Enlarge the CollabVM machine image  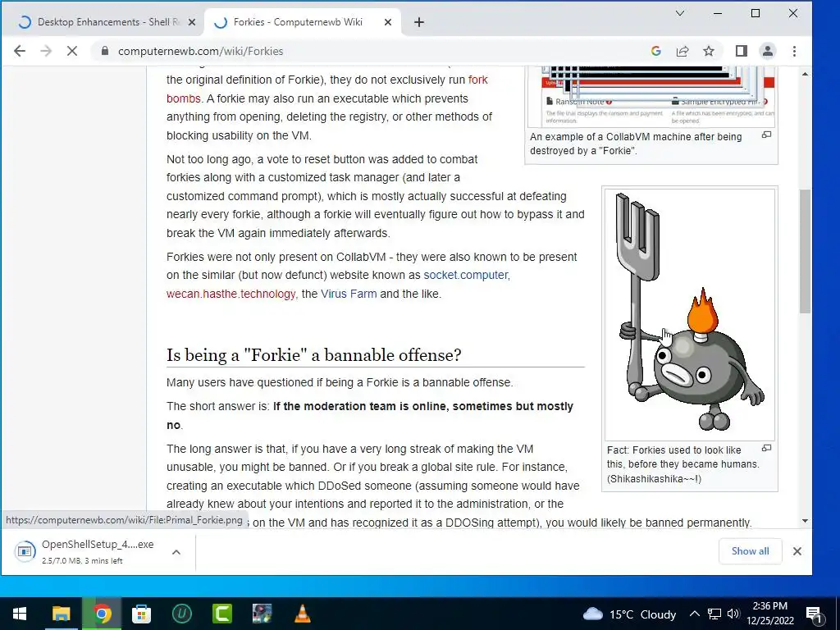pyautogui.click(x=767, y=135)
